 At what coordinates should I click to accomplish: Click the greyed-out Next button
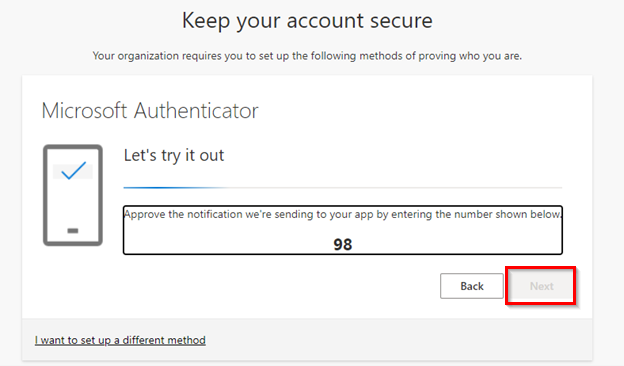pos(541,286)
